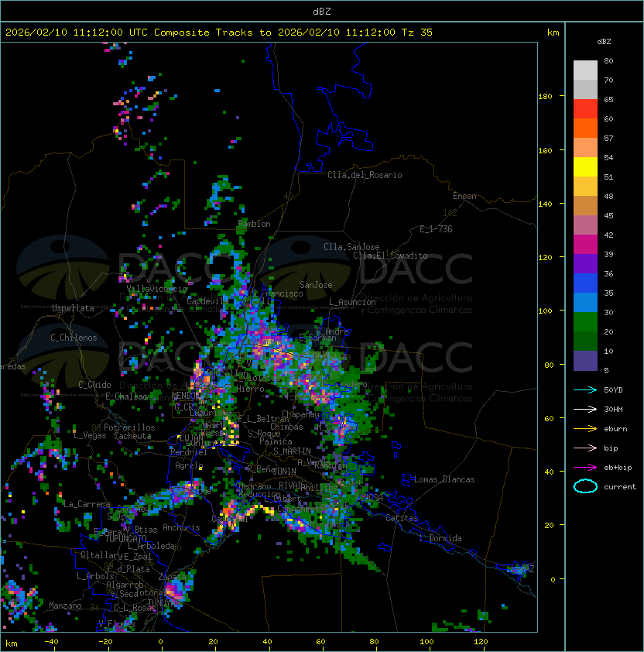Click the Anchoris place label
This screenshot has height=652, width=644.
click(181, 527)
